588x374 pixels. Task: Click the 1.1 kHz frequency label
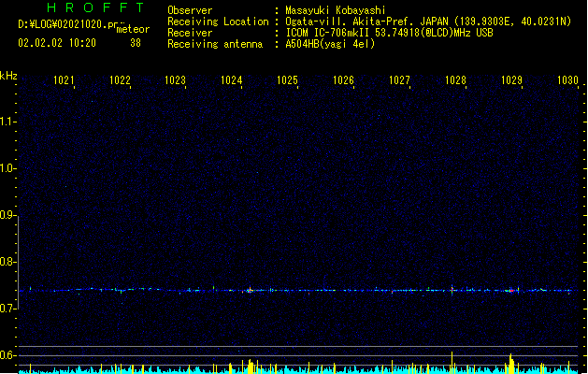[x=7, y=122]
